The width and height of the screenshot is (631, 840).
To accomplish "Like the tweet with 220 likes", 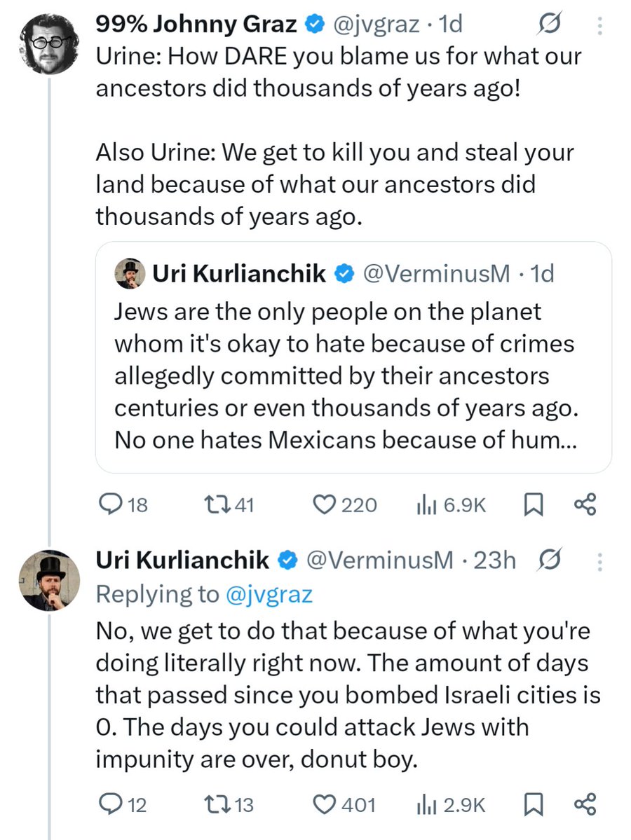I will pos(323,505).
